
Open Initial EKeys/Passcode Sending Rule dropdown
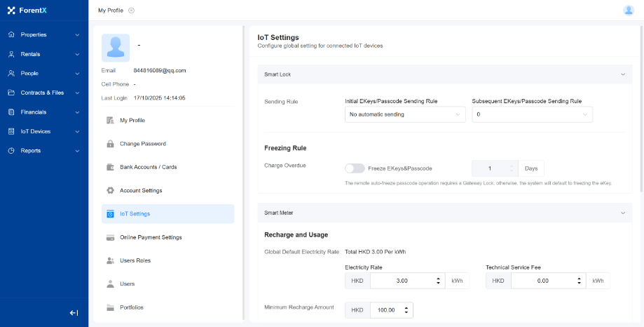405,114
